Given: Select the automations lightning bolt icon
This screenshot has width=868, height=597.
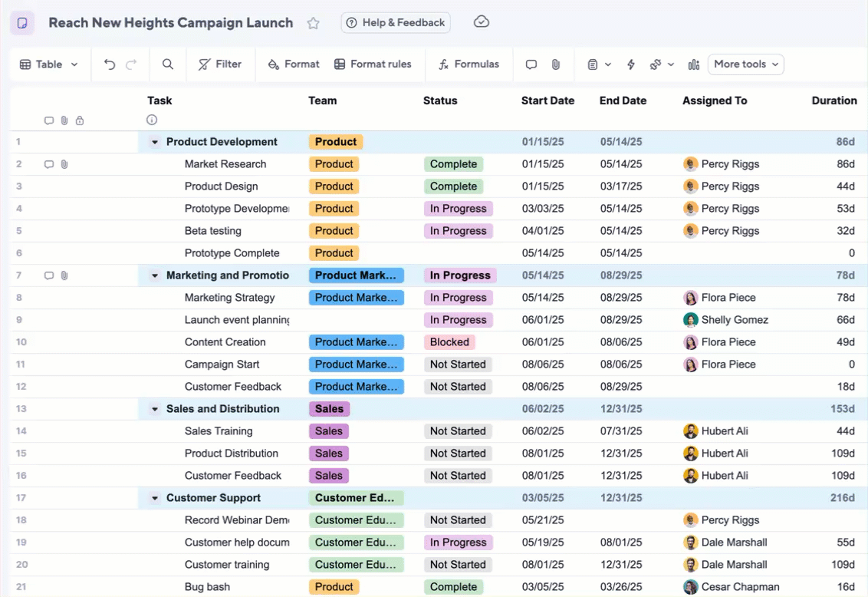Looking at the screenshot, I should point(630,64).
